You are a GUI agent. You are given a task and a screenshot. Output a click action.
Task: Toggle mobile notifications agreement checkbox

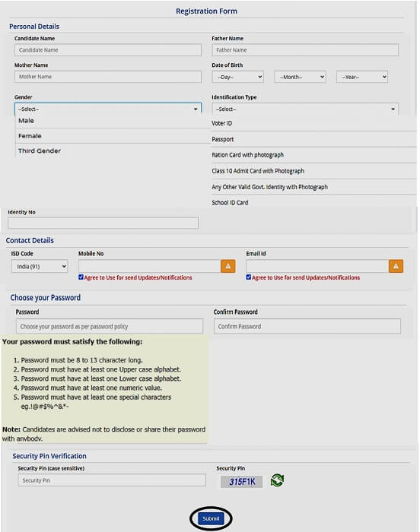(x=81, y=277)
